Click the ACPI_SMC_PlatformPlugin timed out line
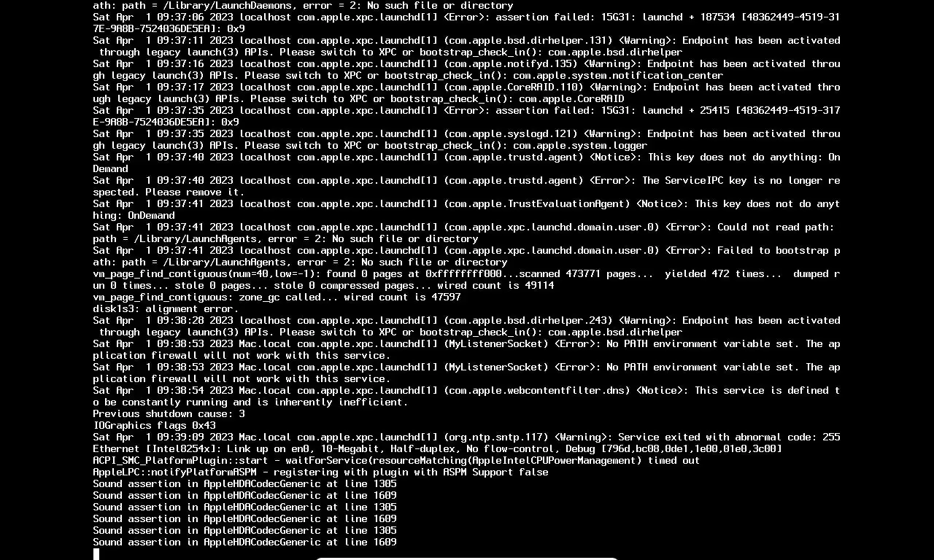 [396, 461]
